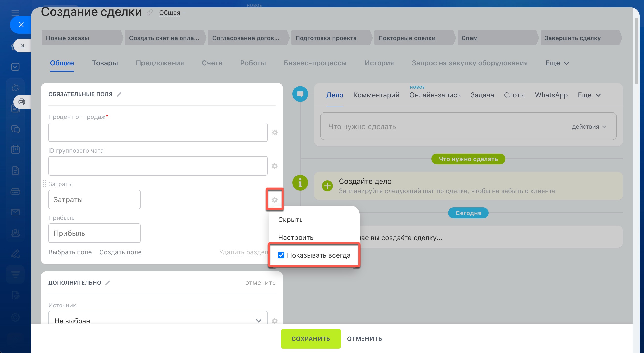Open the people group icon in the sidebar
Viewport: 644px width, 353px height.
click(x=15, y=233)
